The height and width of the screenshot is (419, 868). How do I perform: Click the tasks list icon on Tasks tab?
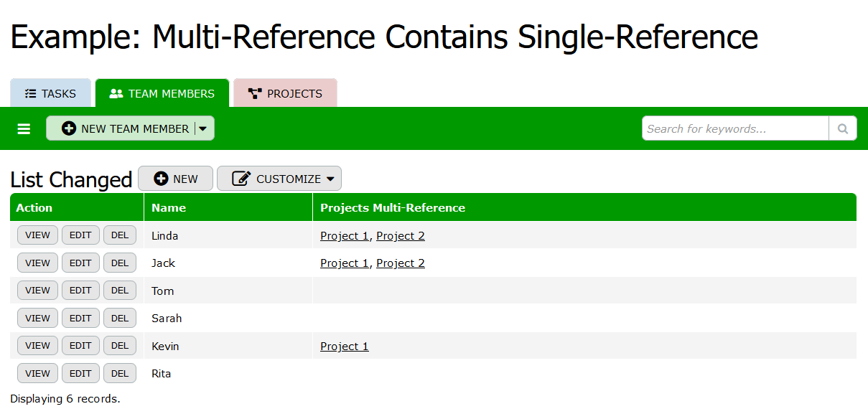click(x=30, y=94)
